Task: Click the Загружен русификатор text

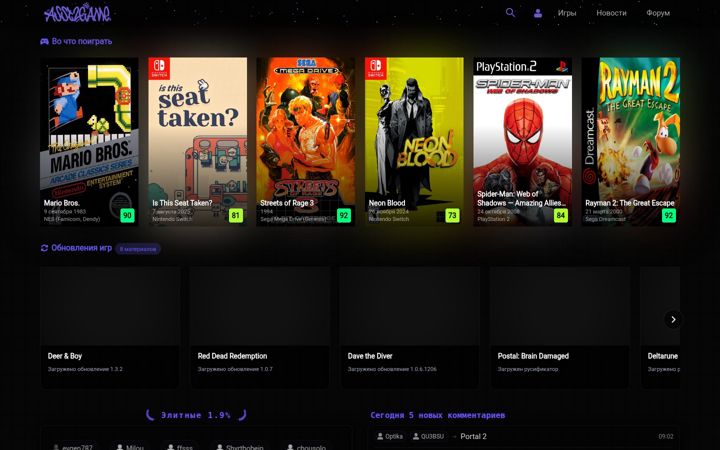Action: coord(528,369)
